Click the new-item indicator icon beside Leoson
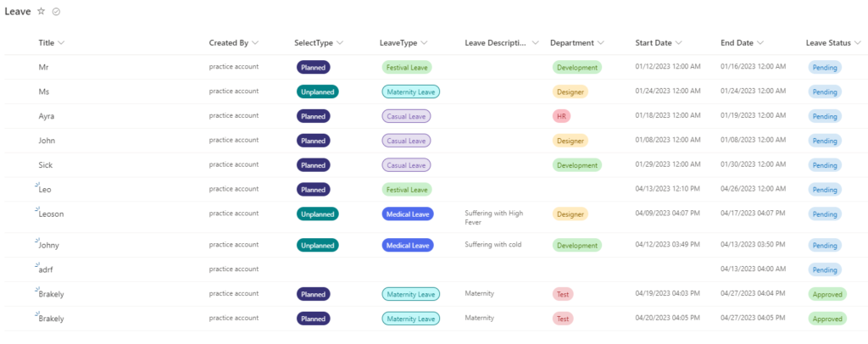 coord(36,209)
